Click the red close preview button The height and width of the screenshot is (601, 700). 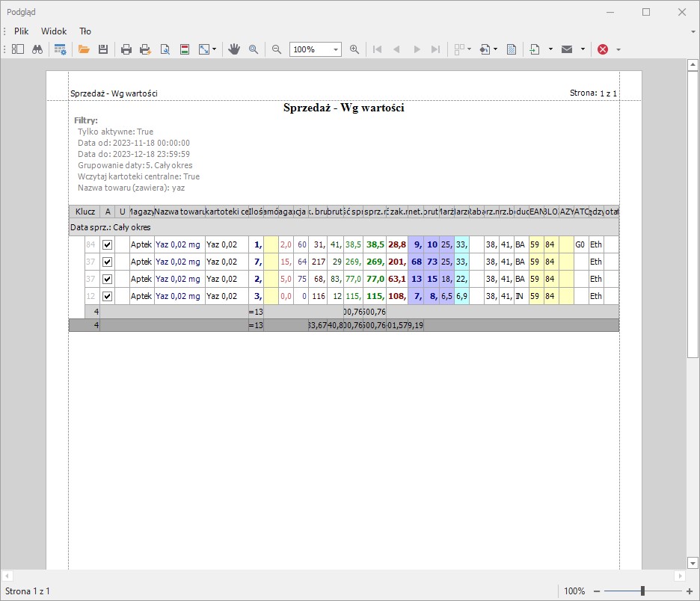pos(603,49)
